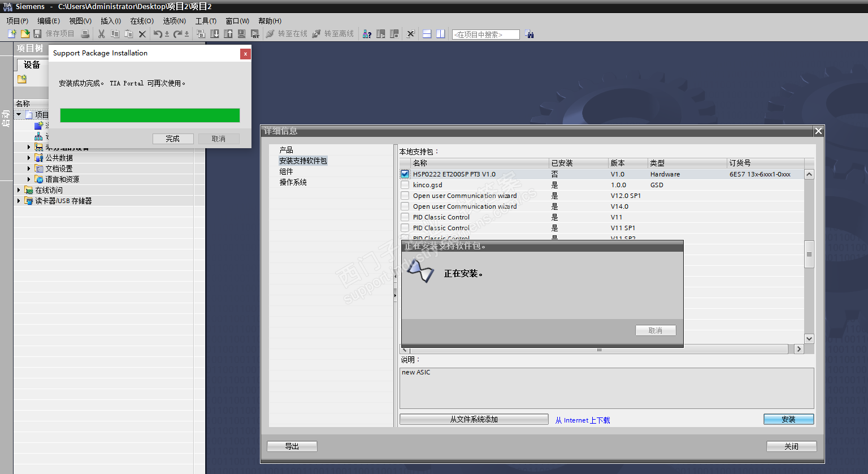The image size is (868, 474).
Task: Click the 导出 button
Action: coord(292,446)
